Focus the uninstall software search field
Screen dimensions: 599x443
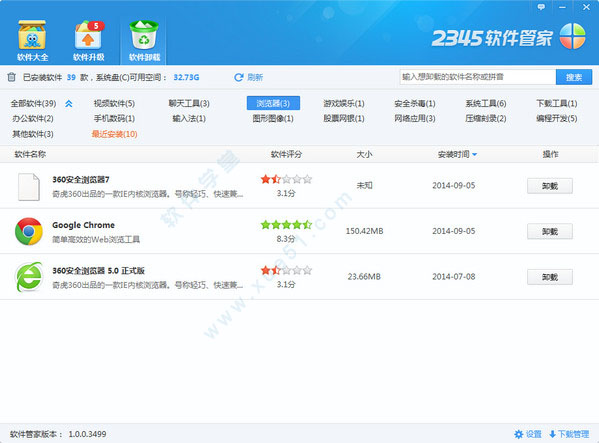tap(478, 77)
